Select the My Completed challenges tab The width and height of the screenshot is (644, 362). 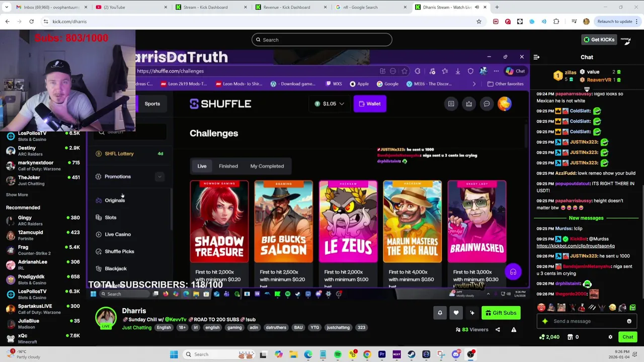pyautogui.click(x=267, y=166)
